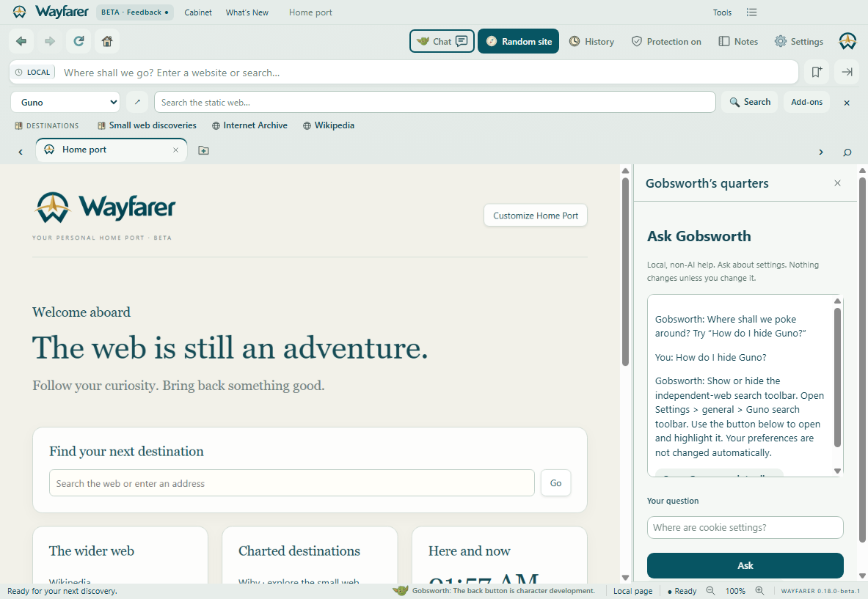868x599 pixels.
Task: Open the Wikipedia bookmark
Action: coord(328,125)
